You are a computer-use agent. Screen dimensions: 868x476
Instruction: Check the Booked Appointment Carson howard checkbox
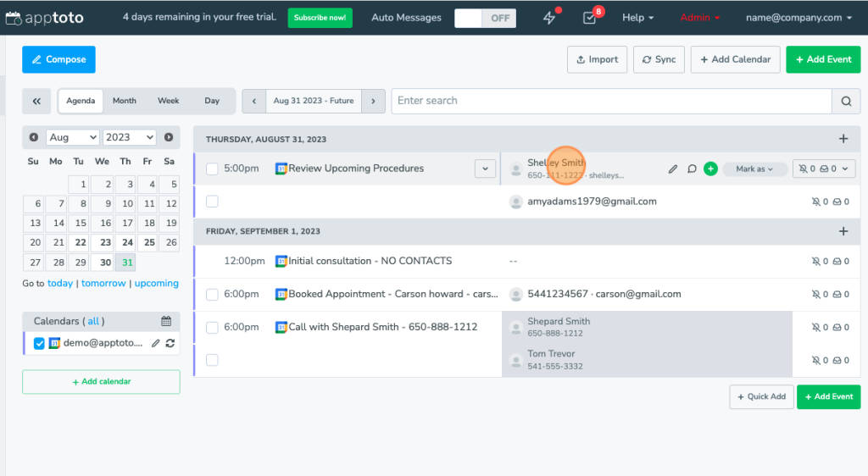pyautogui.click(x=212, y=294)
